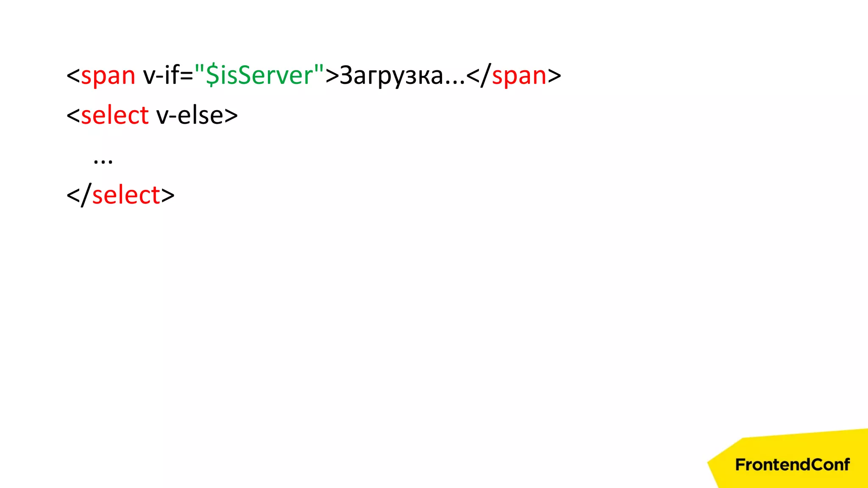The height and width of the screenshot is (488, 868).
Task: Click the angle bracket ending the first line
Action: (554, 76)
